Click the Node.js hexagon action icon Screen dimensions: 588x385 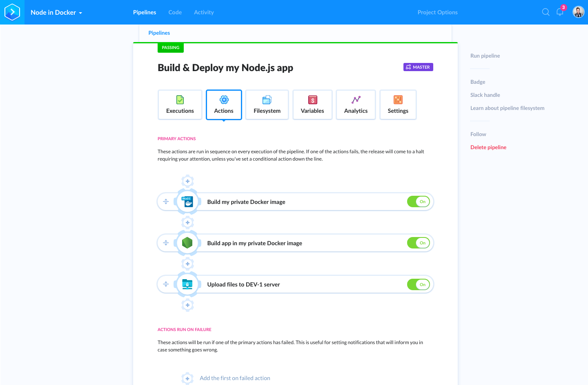[187, 243]
